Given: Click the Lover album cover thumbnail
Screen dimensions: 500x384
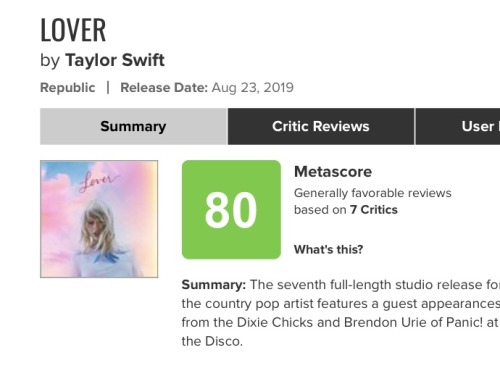Looking at the screenshot, I should coord(99,219).
